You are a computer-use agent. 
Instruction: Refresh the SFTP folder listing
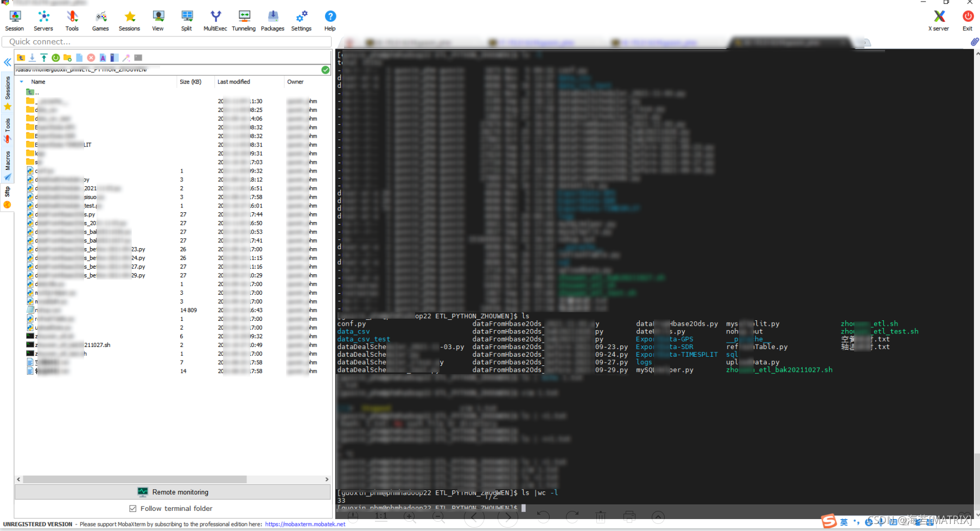pyautogui.click(x=56, y=58)
